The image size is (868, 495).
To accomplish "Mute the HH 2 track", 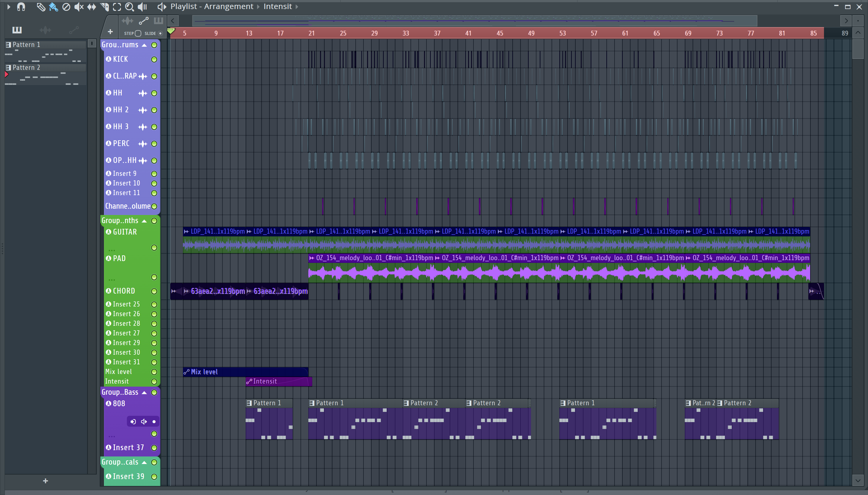I will click(x=154, y=110).
